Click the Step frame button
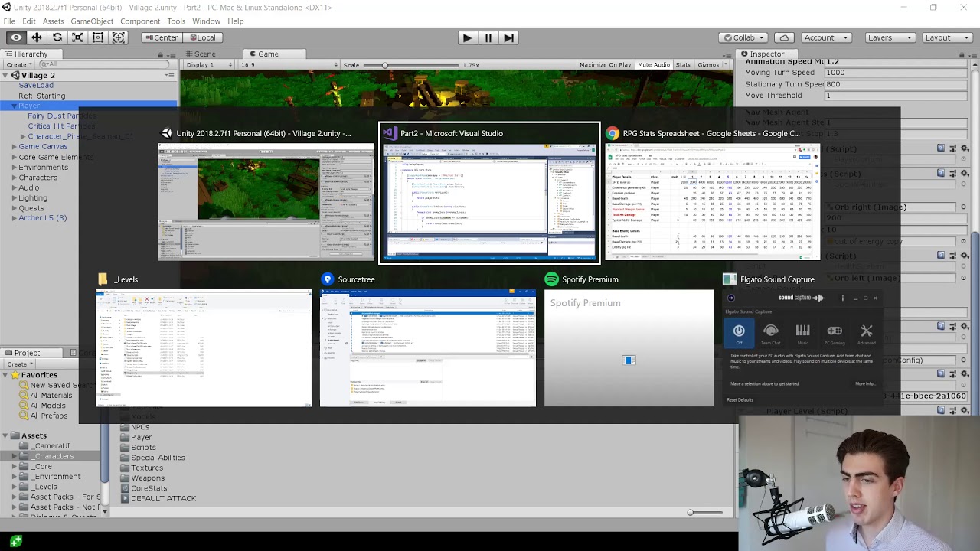The width and height of the screenshot is (980, 551). (x=508, y=37)
